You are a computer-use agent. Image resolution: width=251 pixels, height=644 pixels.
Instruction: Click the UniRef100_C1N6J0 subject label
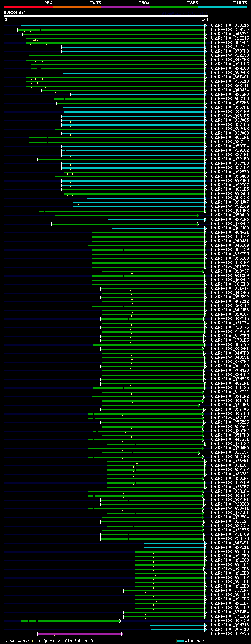(x=230, y=29)
